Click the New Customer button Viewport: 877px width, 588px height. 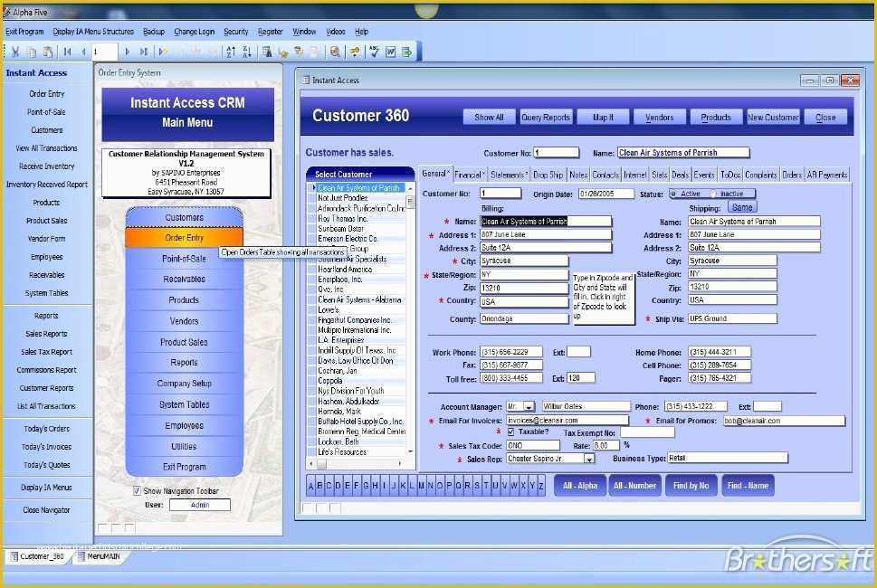(773, 118)
